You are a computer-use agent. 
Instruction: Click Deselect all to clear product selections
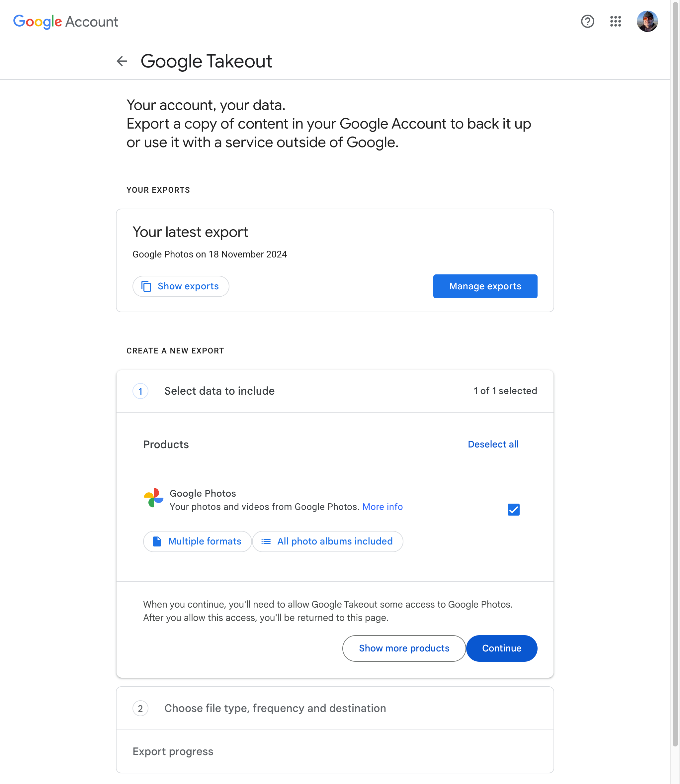[x=493, y=444]
